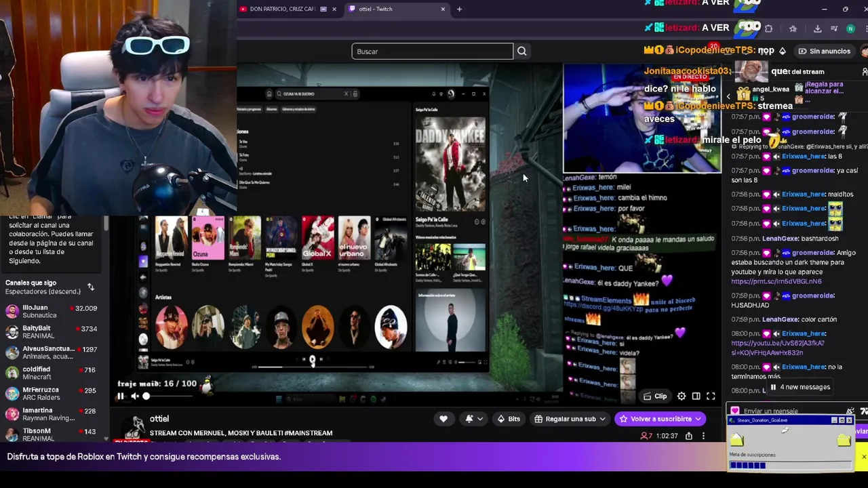Open browser downloads icon
The height and width of the screenshot is (488, 868).
tap(817, 28)
